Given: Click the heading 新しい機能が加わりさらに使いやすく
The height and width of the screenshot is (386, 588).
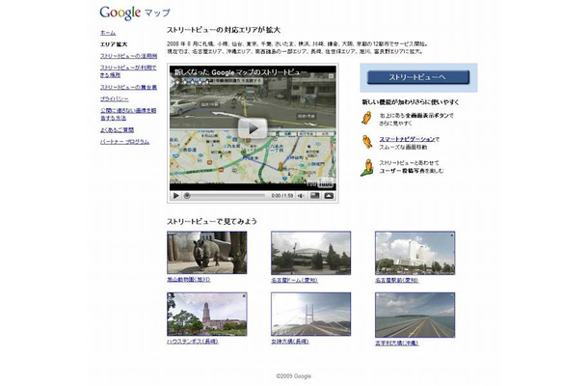Looking at the screenshot, I should pos(411,101).
